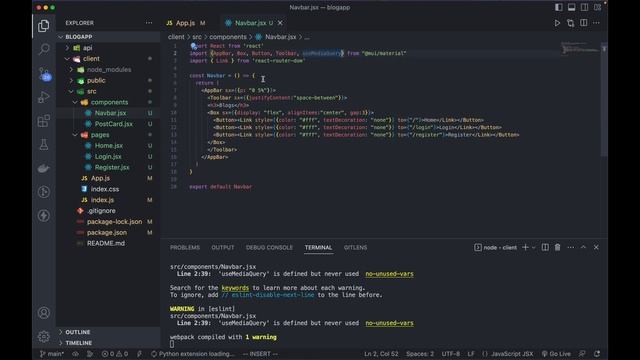This screenshot has width=640, height=360.
Task: Kill terminal with trash icon
Action: 558,247
